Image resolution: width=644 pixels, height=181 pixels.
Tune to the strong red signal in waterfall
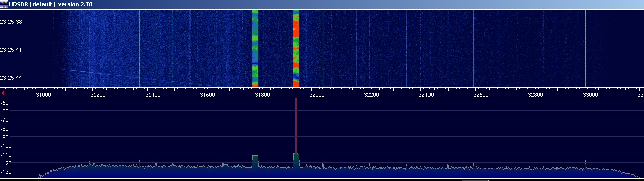point(296,48)
